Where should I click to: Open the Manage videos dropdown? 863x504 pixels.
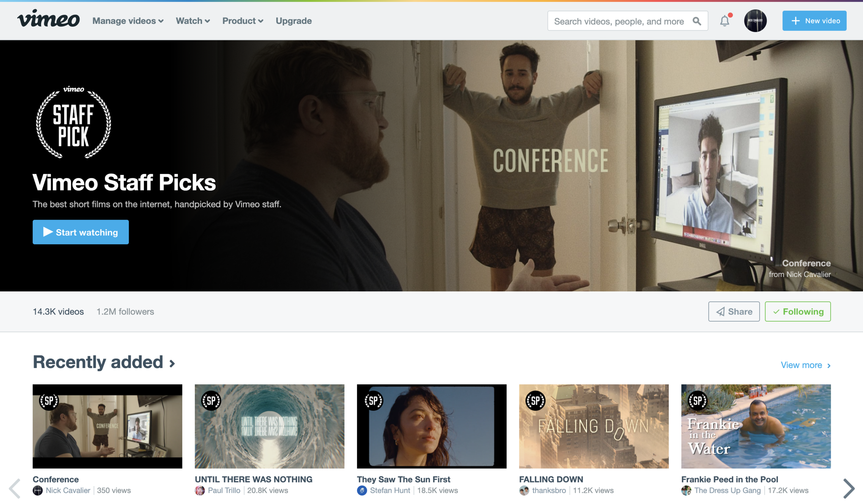point(128,21)
